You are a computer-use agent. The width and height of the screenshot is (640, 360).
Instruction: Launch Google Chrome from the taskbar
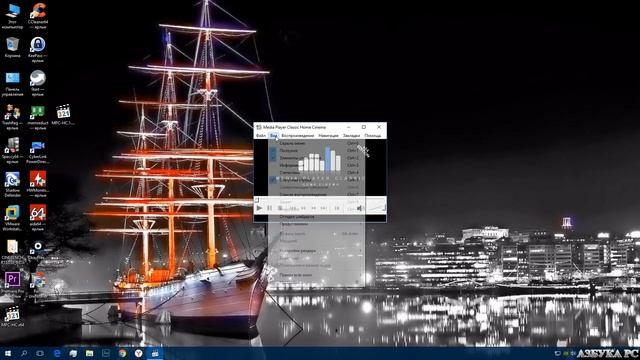[122, 353]
